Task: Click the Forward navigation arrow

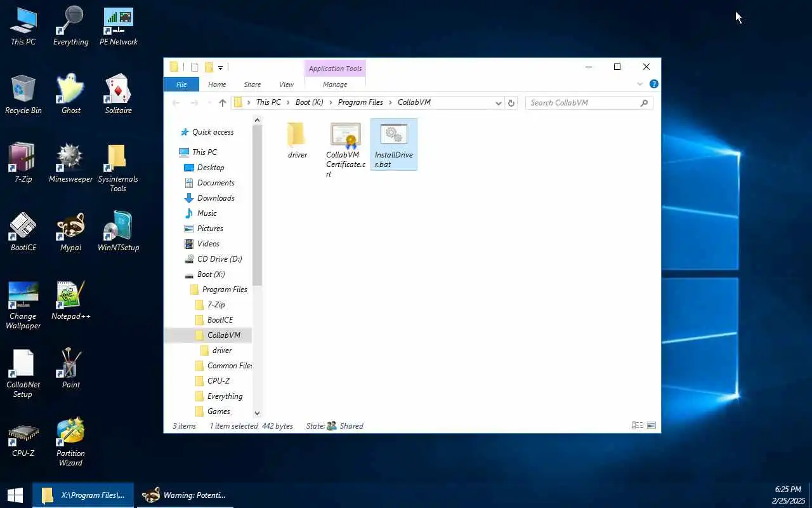Action: coord(195,103)
